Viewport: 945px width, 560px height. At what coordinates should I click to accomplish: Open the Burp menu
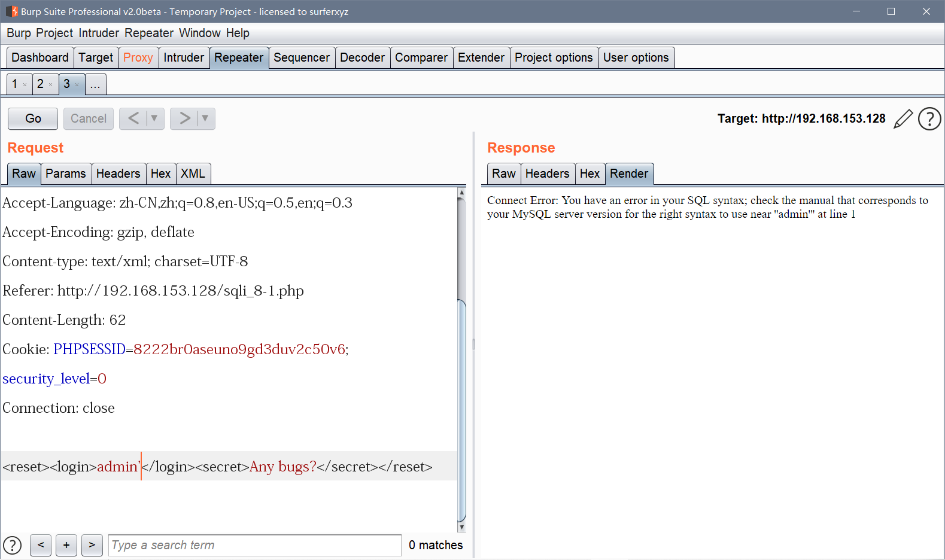pos(19,33)
